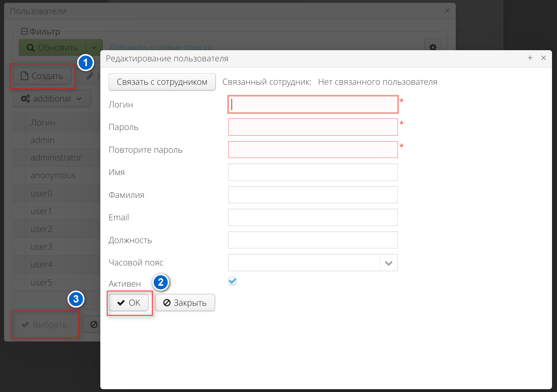The image size is (557, 392).
Task: Confirm user creation with OK button
Action: 129,302
